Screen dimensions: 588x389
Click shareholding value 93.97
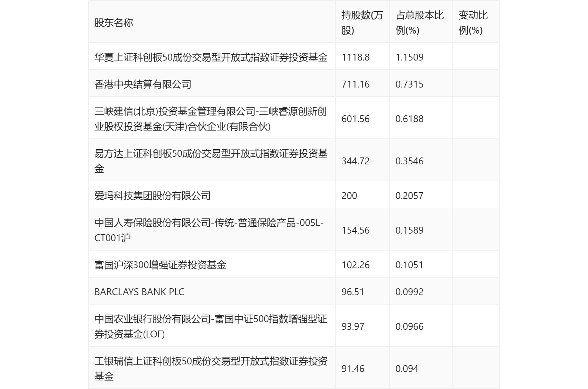[353, 326]
